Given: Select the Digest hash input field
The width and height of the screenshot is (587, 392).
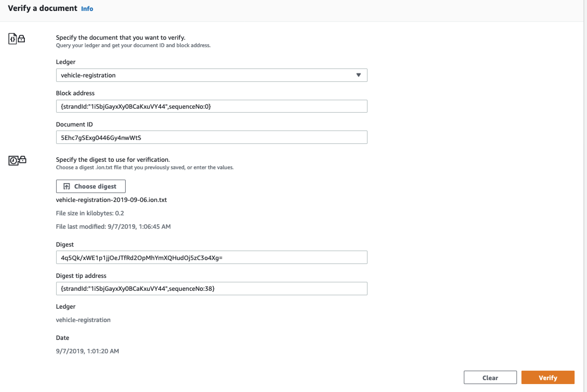Looking at the screenshot, I should (x=211, y=258).
